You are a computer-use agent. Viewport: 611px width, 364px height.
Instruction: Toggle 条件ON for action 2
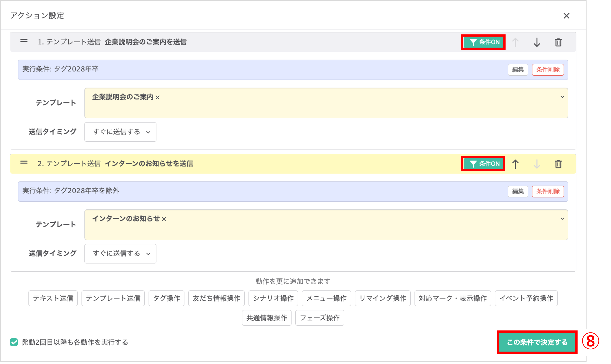tap(483, 164)
